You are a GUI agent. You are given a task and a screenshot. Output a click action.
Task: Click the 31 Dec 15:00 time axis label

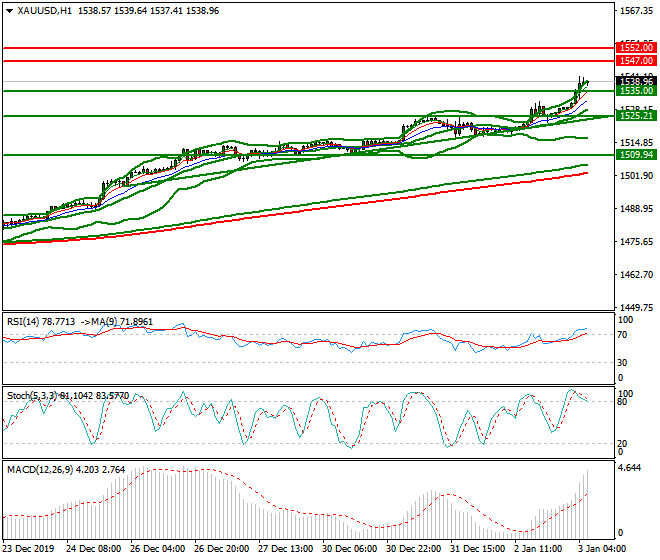click(x=477, y=549)
